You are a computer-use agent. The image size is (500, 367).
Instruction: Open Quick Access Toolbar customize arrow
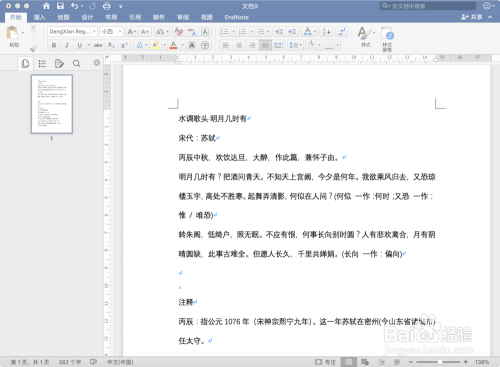[x=121, y=6]
